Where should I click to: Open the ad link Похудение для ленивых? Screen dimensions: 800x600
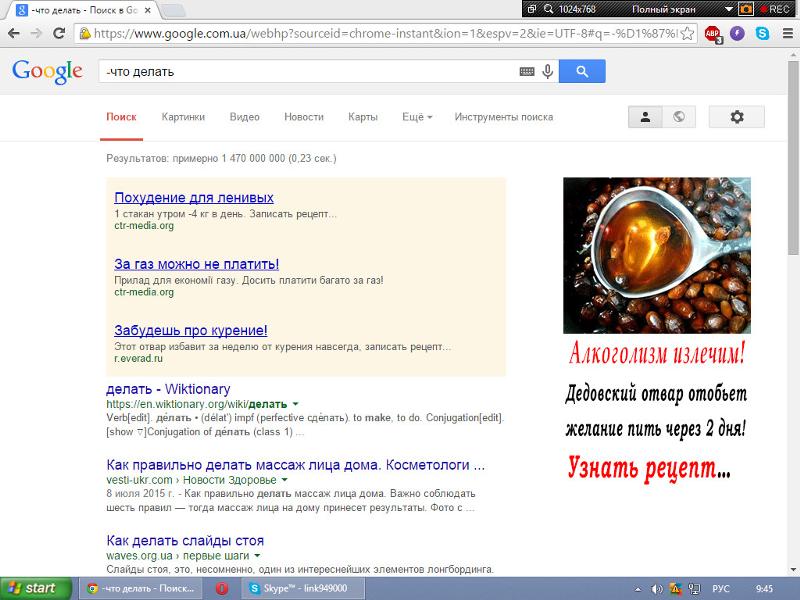[x=194, y=197]
